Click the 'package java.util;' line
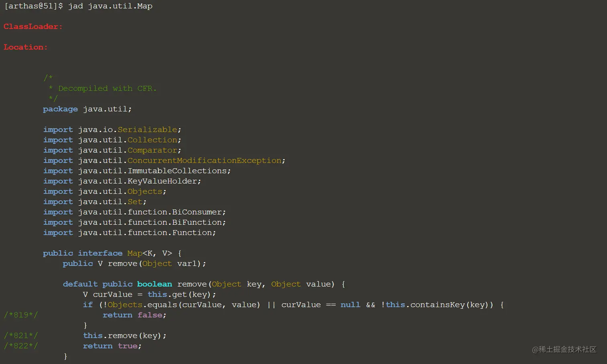 87,109
